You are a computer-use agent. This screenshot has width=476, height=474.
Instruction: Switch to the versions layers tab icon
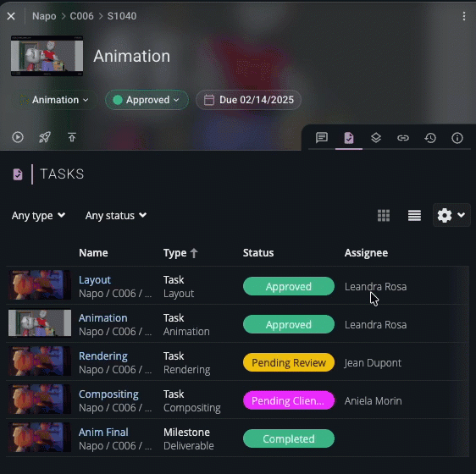coord(376,138)
